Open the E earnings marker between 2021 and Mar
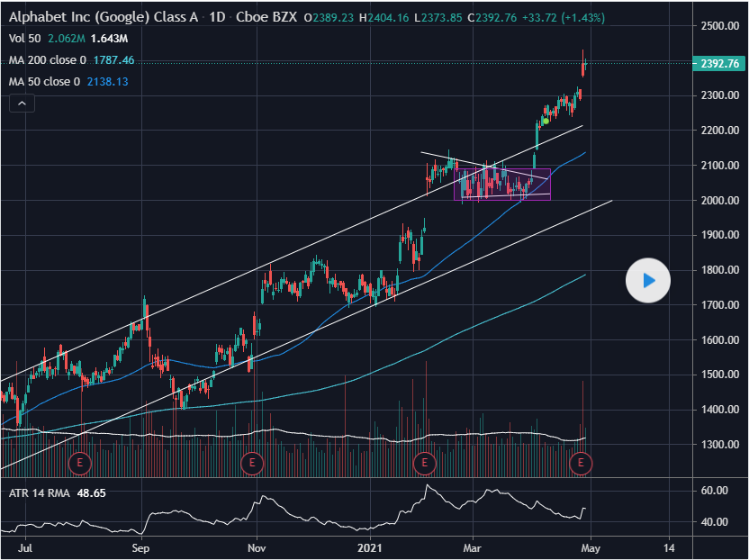Screen dimensions: 749x560 (424, 463)
